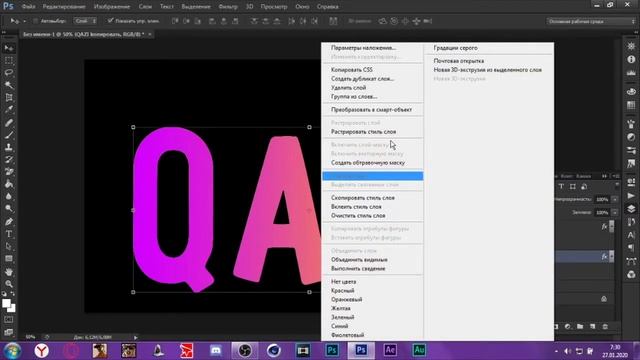
Task: Select the Rectangle shape tool
Action: pyautogui.click(x=9, y=259)
